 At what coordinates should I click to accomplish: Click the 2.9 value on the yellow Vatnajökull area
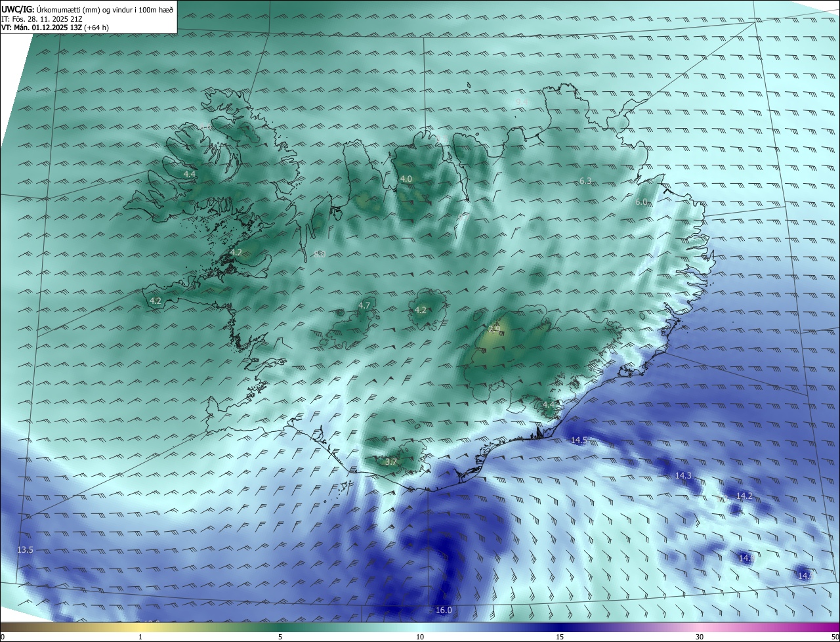click(495, 329)
